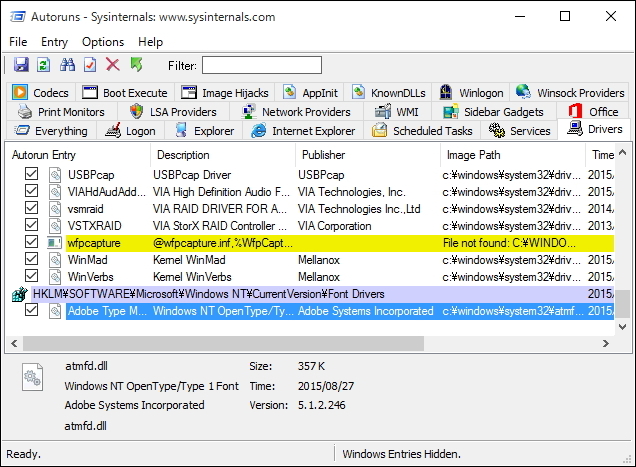Image resolution: width=636 pixels, height=467 pixels.
Task: Disable the WinMad entry checkbox
Action: pos(31,259)
